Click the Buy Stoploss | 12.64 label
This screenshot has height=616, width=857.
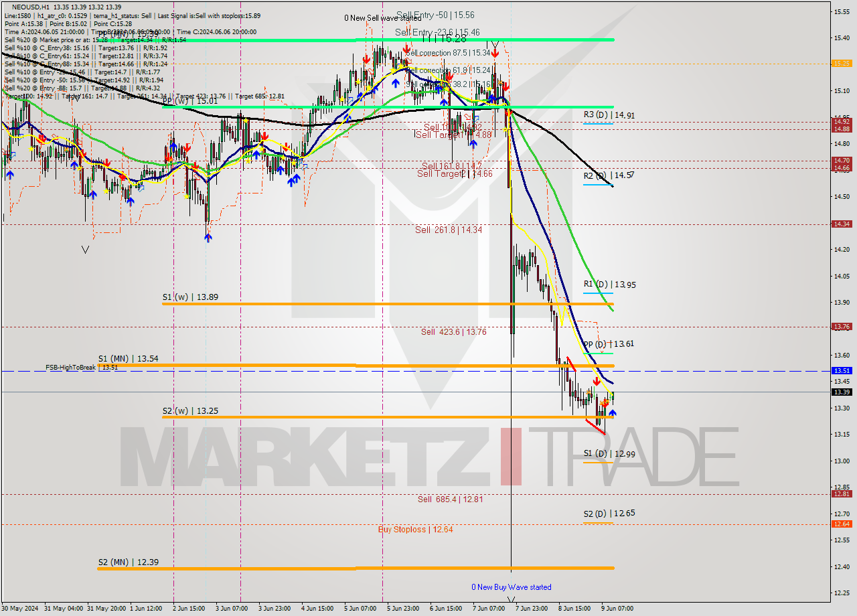point(415,529)
